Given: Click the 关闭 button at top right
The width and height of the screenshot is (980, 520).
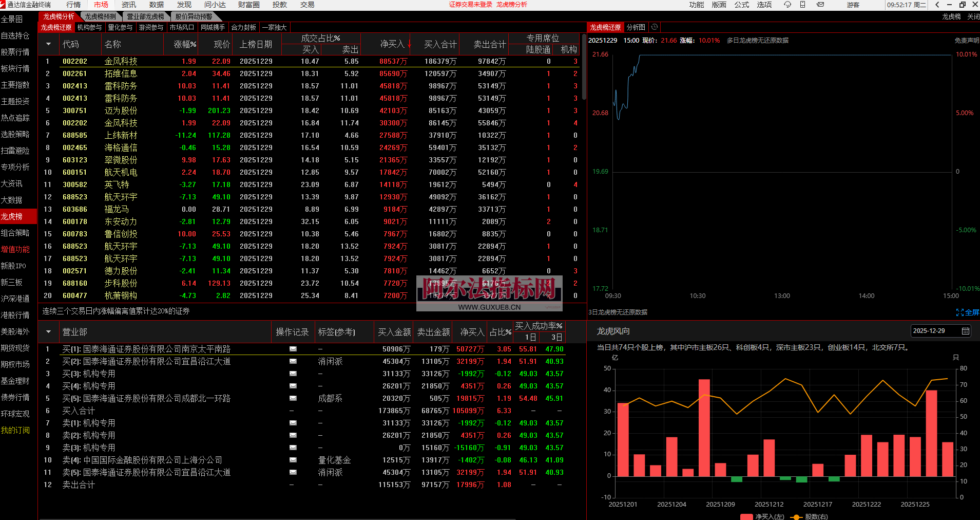Looking at the screenshot, I should tap(973, 16).
